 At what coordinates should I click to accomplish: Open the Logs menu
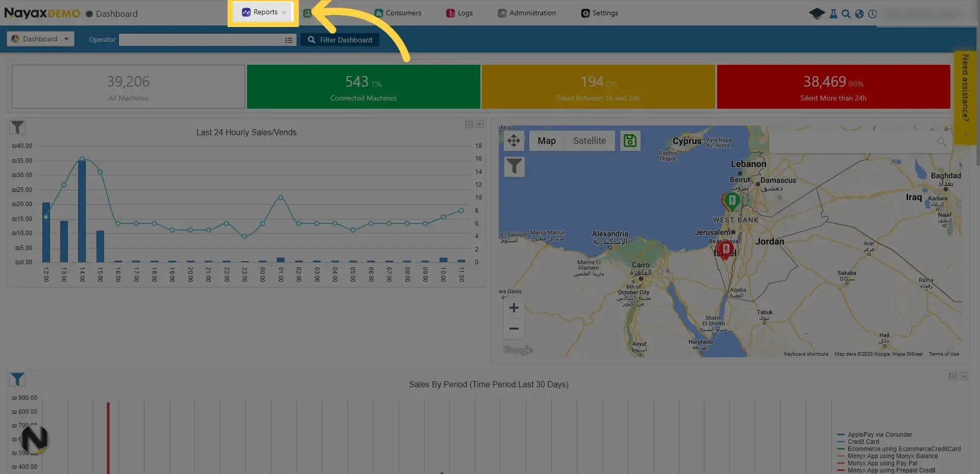coord(459,13)
